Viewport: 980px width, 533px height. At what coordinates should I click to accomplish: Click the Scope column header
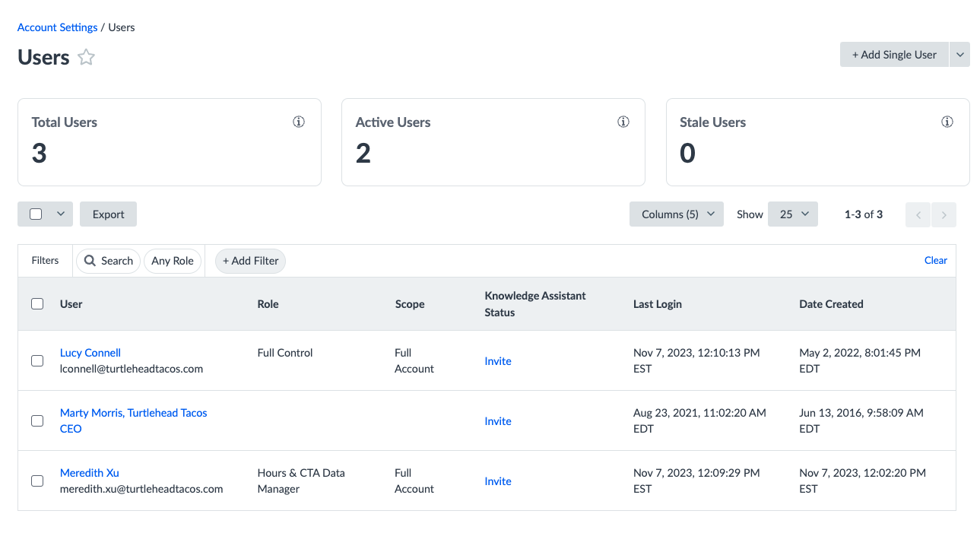[410, 304]
